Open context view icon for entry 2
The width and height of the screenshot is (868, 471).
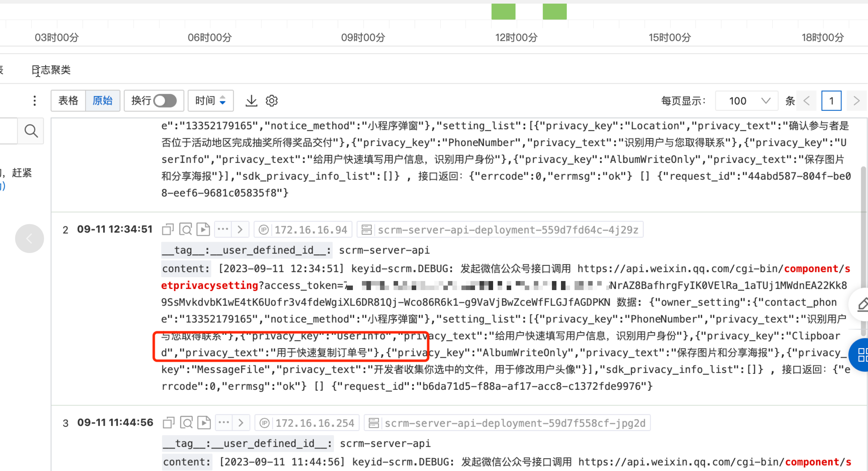tap(186, 230)
